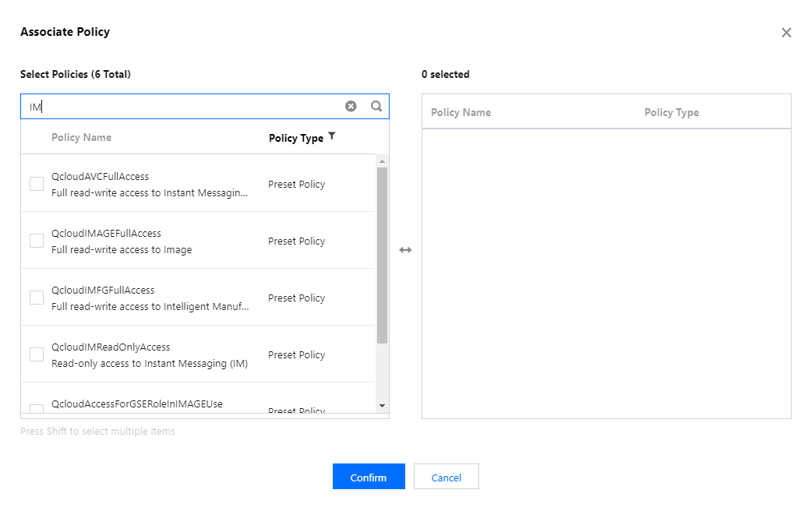Open the Policy Type filter icon

click(332, 136)
